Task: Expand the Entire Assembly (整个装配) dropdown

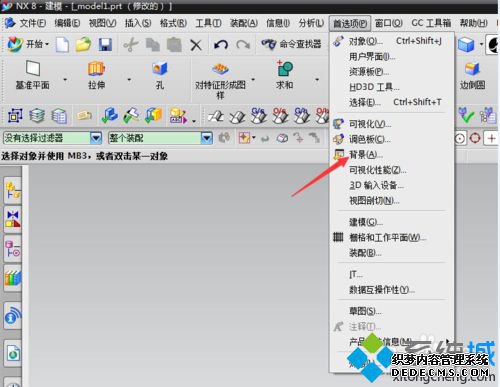Action: pos(207,138)
